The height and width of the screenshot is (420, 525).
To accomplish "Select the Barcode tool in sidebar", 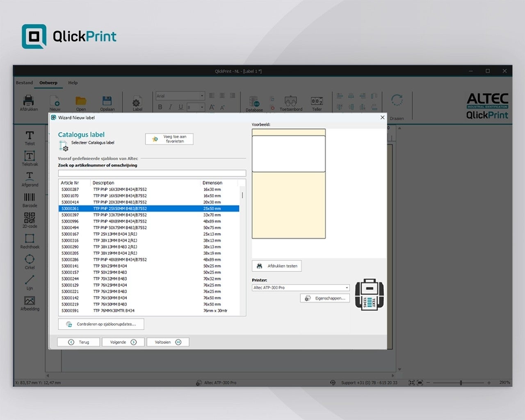I will [30, 198].
